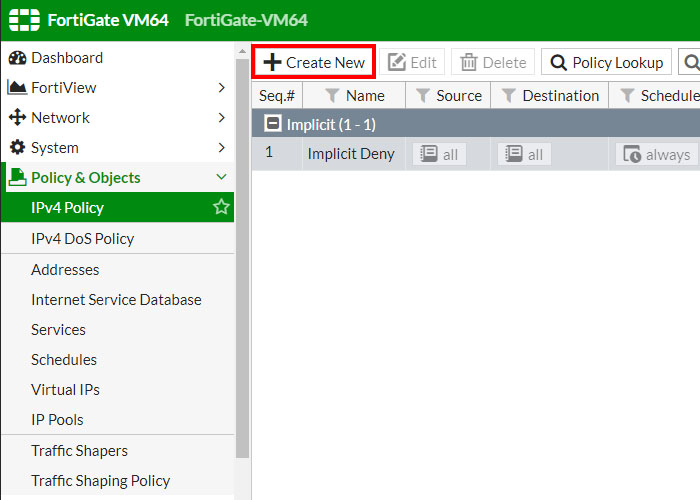Go to Virtual IPs
Viewport: 700px width, 500px height.
click(65, 390)
